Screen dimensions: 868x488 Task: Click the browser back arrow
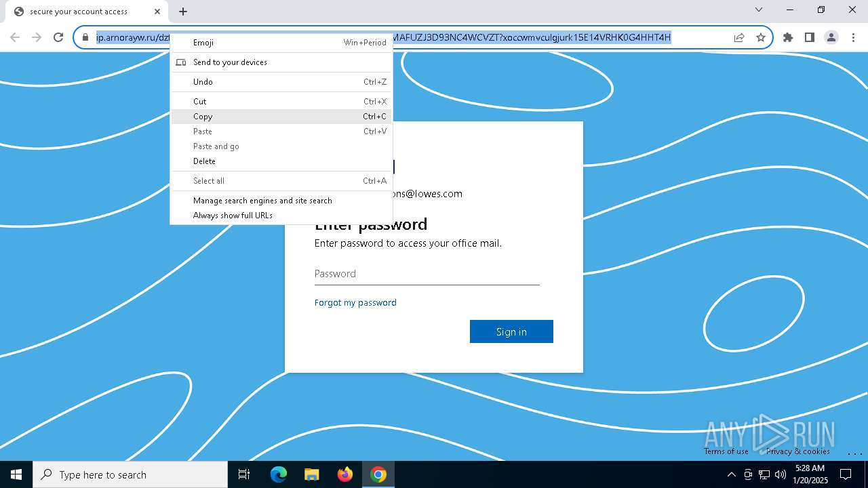[x=15, y=37]
